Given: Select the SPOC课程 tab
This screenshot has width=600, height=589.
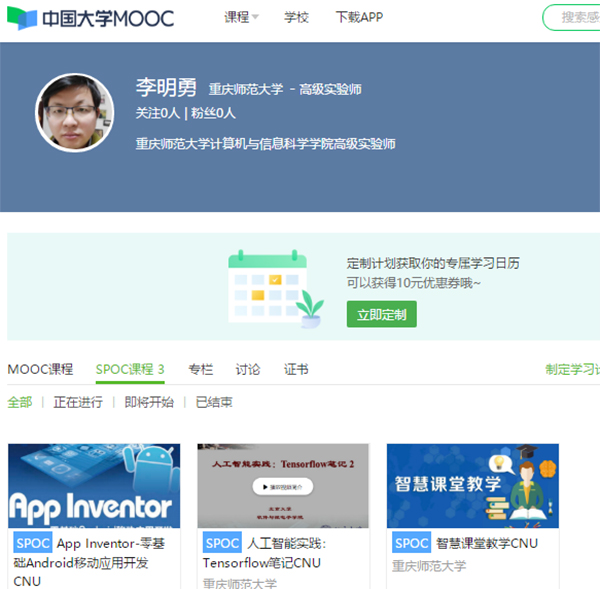Looking at the screenshot, I should [x=130, y=369].
